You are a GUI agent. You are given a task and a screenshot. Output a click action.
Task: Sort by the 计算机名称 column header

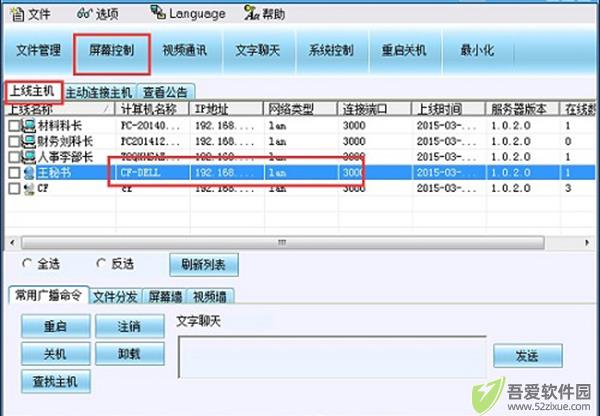152,109
